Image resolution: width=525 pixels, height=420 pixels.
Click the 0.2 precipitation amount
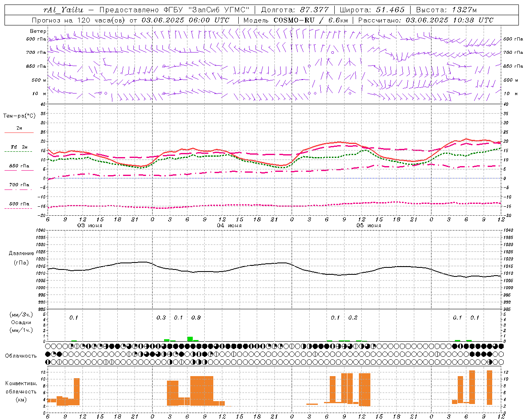click(353, 317)
